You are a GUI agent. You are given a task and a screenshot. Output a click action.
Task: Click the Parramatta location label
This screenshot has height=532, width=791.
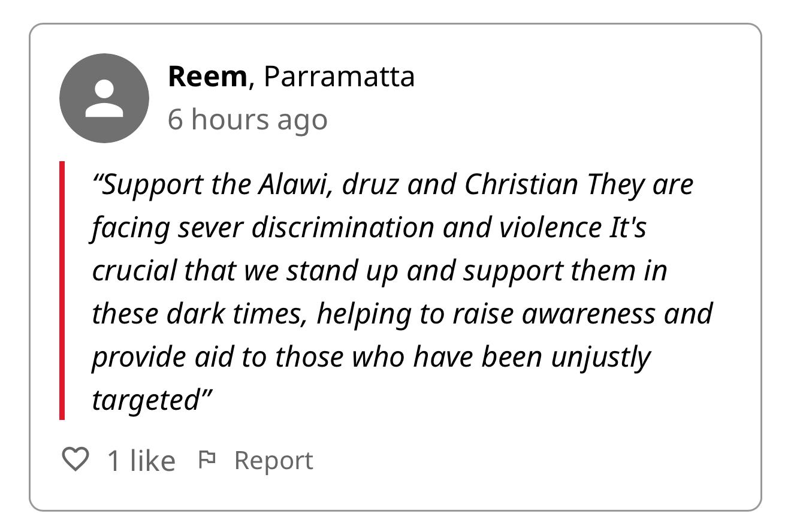(339, 77)
